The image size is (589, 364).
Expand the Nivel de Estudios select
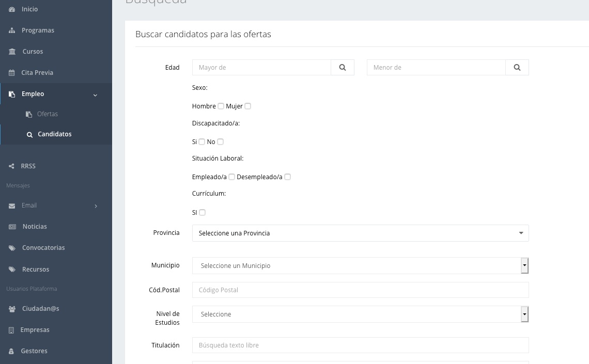point(360,314)
